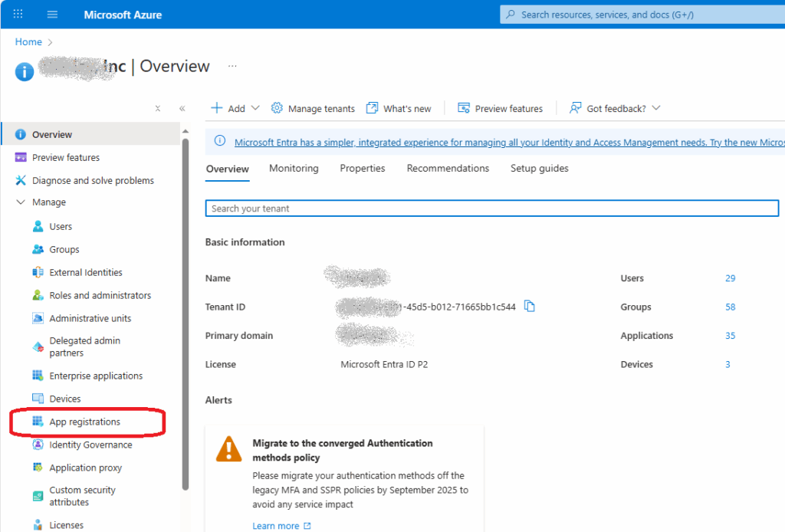The width and height of the screenshot is (785, 532).
Task: Switch to the Monitoring tab
Action: (x=294, y=169)
